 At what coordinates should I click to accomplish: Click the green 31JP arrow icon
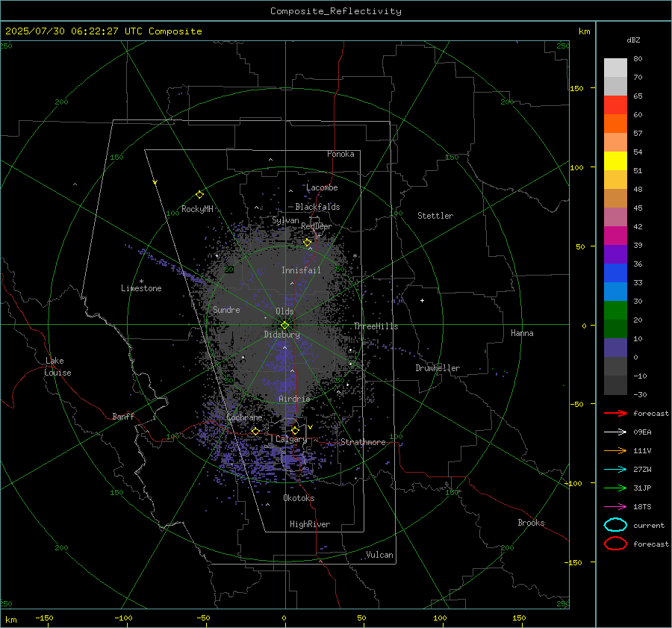click(615, 488)
